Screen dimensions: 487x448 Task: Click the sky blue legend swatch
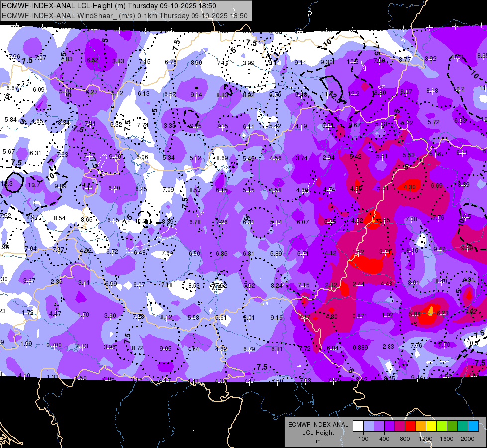(473, 426)
